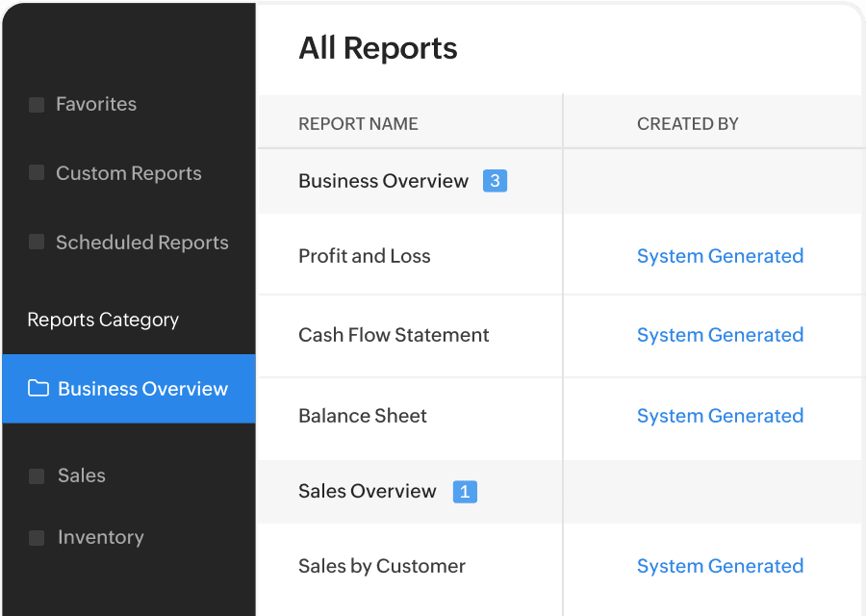
Task: Go to Scheduled Reports
Action: coord(142,243)
